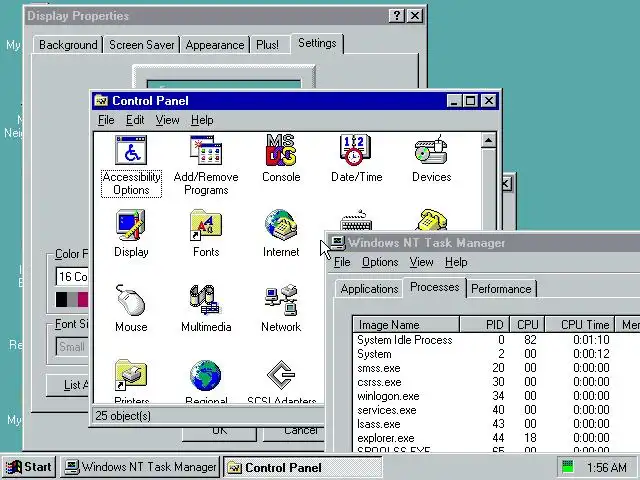Sort processes by Image Name column

406,325
